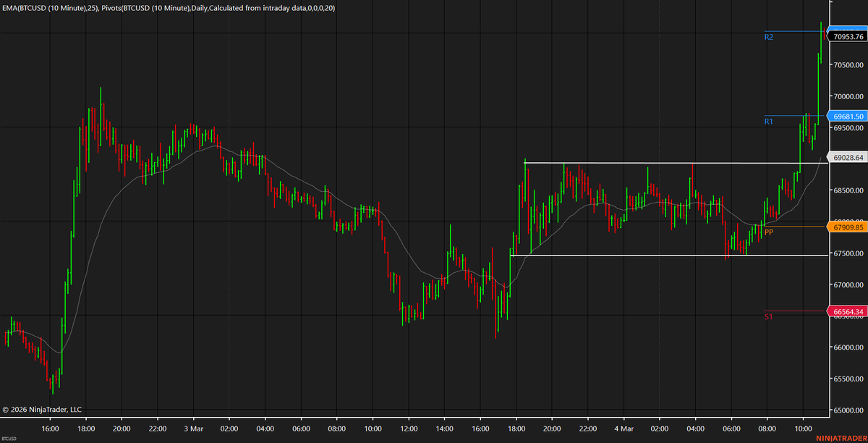Select the upper white horizontal range line
This screenshot has width=868, height=443.
pyautogui.click(x=674, y=162)
